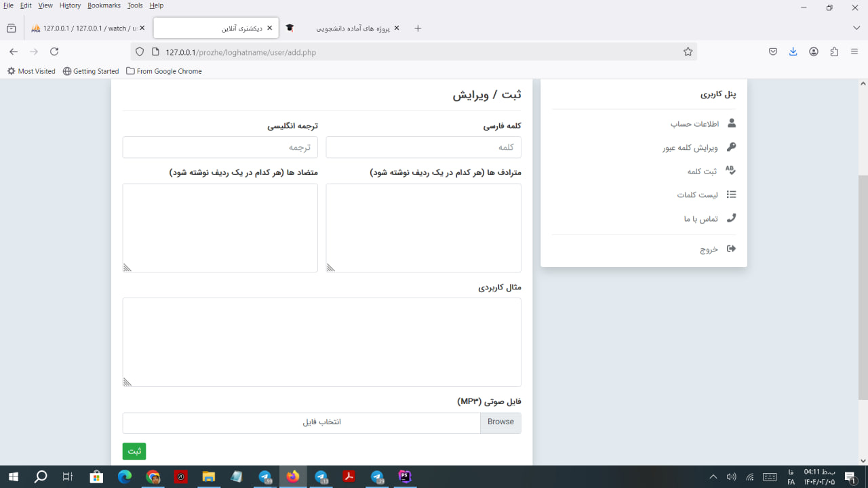Open Microsoft Edge from the taskbar
868x488 pixels.
coord(125,476)
